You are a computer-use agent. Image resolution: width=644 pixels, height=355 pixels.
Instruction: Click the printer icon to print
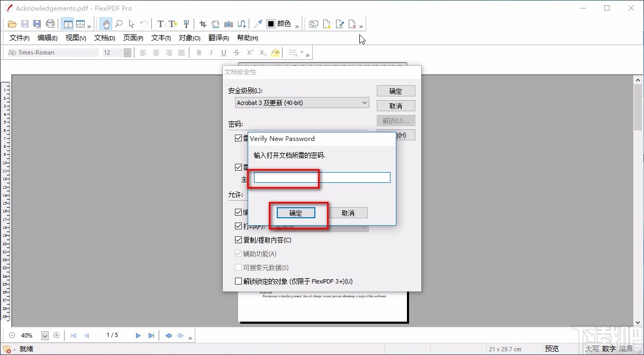[49, 23]
